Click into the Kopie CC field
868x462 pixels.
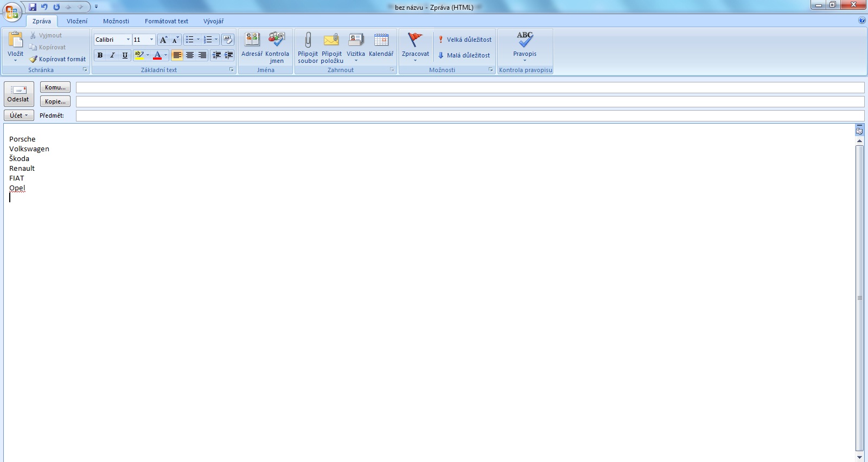click(x=470, y=101)
